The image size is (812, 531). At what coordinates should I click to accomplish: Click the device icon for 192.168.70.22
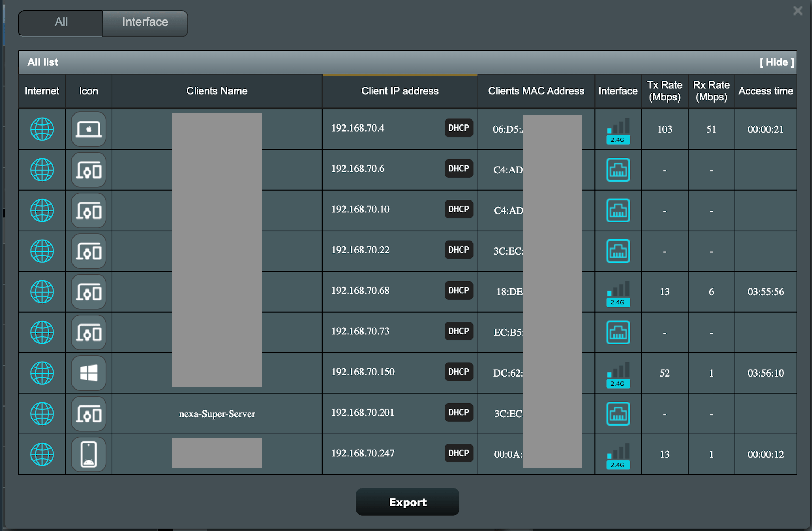88,251
